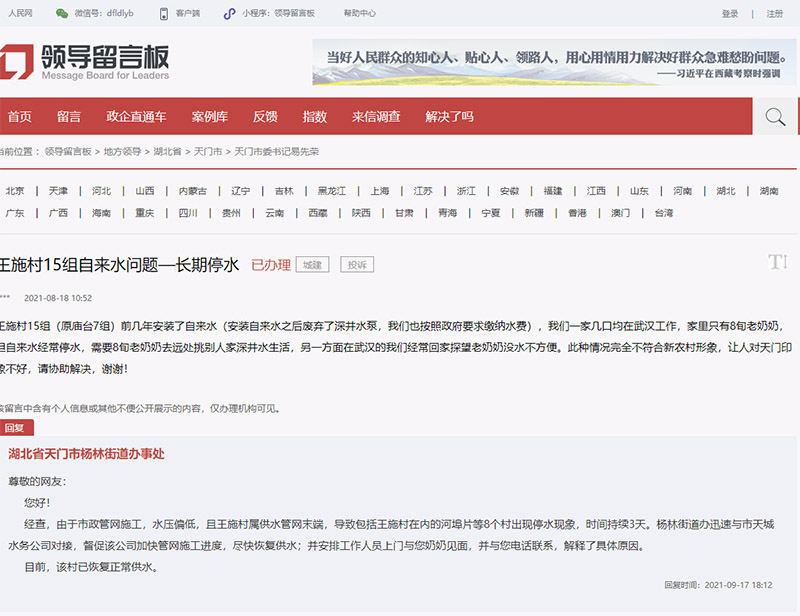Click the 登录 link
Image resolution: width=800 pixels, height=616 pixels.
[x=730, y=14]
